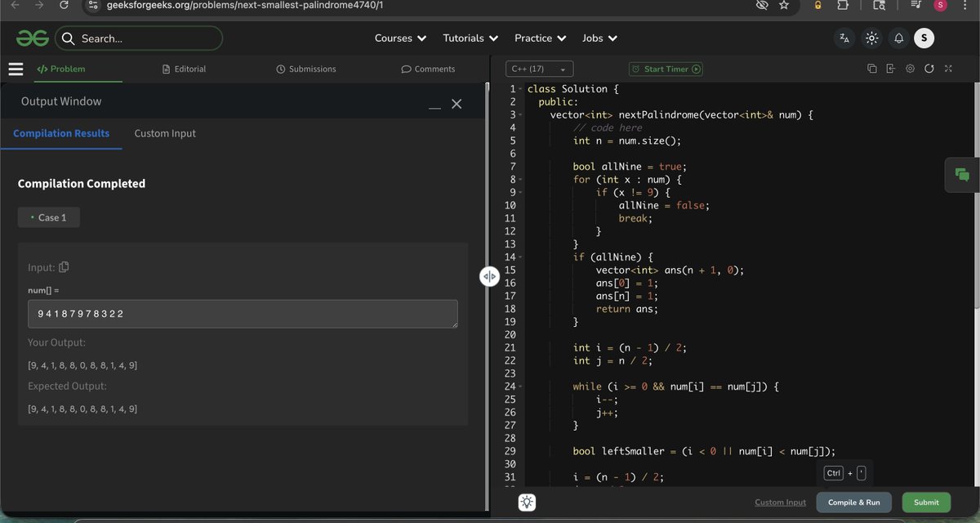Click the browser tab search icon
Image resolution: width=980 pixels, height=523 pixels.
[879, 5]
